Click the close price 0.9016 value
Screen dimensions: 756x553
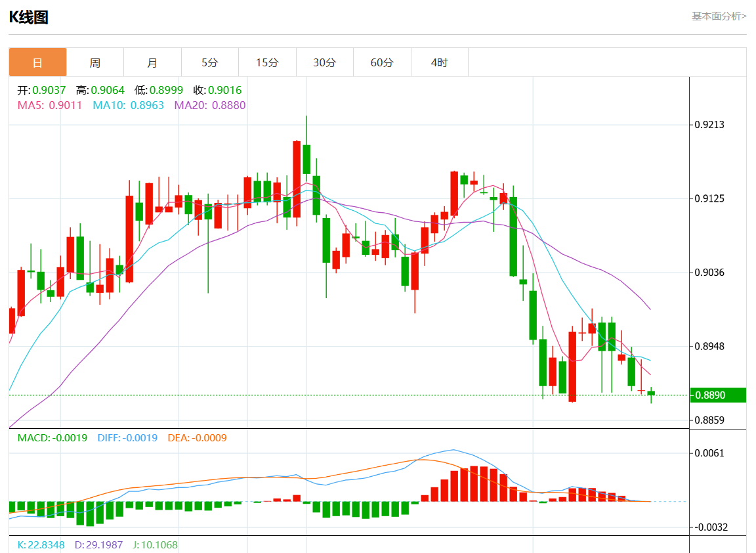tap(224, 90)
